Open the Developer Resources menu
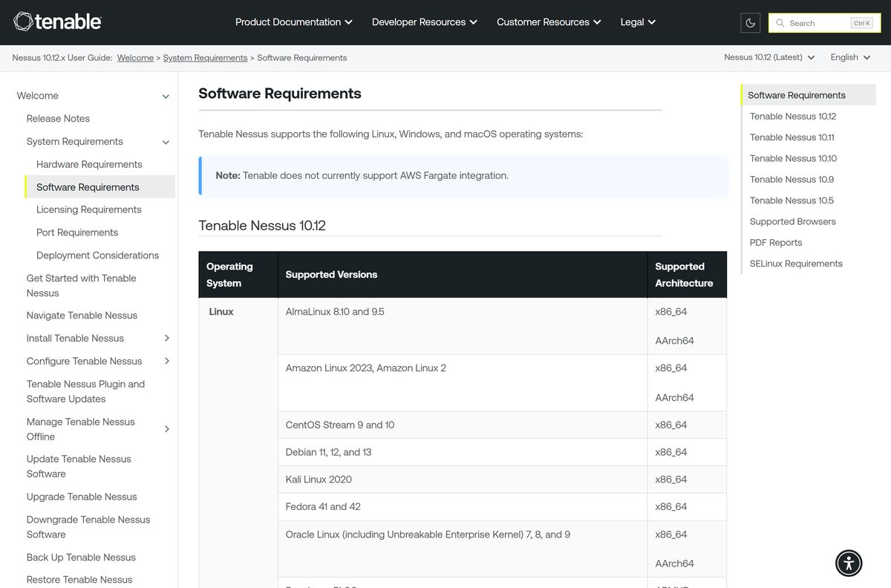 [x=425, y=22]
